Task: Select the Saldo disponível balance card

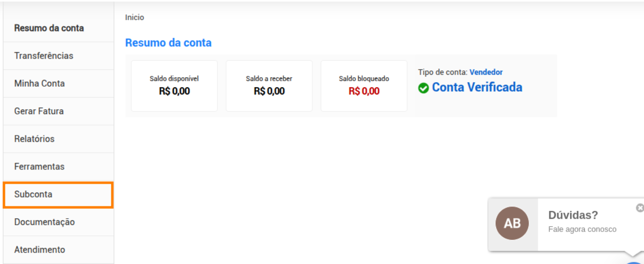Action: 174,86
